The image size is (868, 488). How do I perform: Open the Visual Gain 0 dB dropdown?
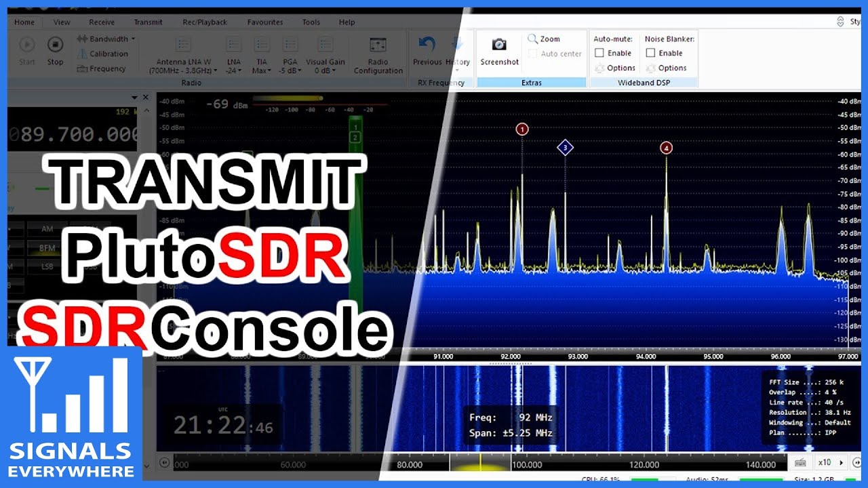click(325, 70)
